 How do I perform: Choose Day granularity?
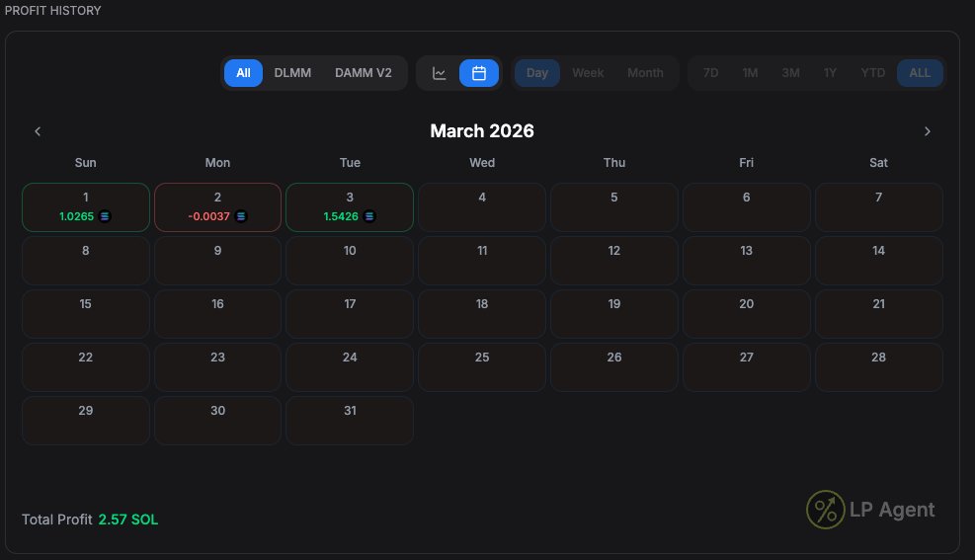coord(537,73)
